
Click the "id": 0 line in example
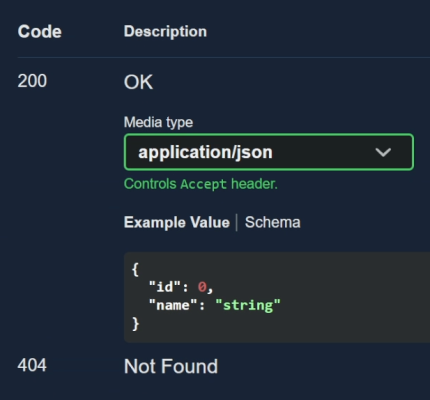pyautogui.click(x=181, y=287)
